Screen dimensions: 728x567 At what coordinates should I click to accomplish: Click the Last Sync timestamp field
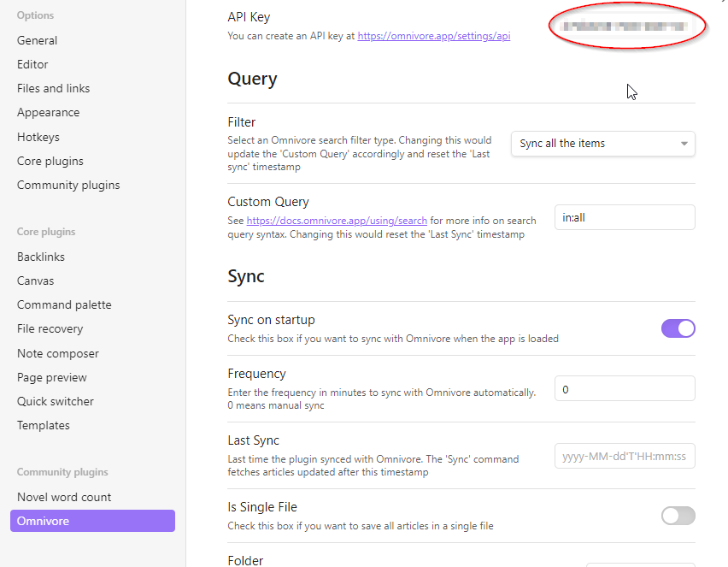click(625, 456)
